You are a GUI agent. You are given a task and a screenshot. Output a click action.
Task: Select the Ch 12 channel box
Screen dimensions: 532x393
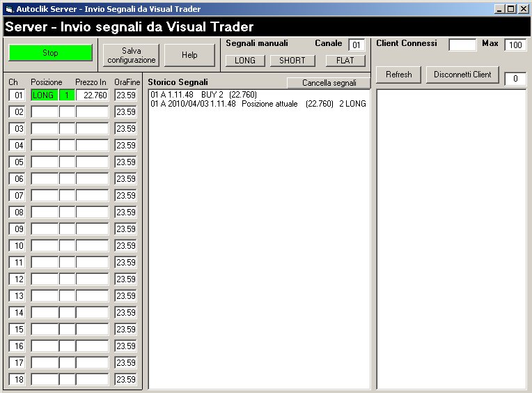click(x=17, y=279)
